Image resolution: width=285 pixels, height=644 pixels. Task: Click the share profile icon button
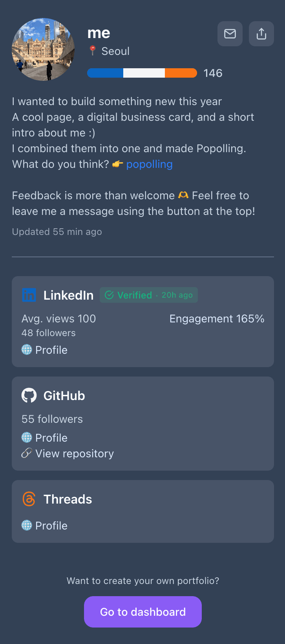click(x=261, y=34)
